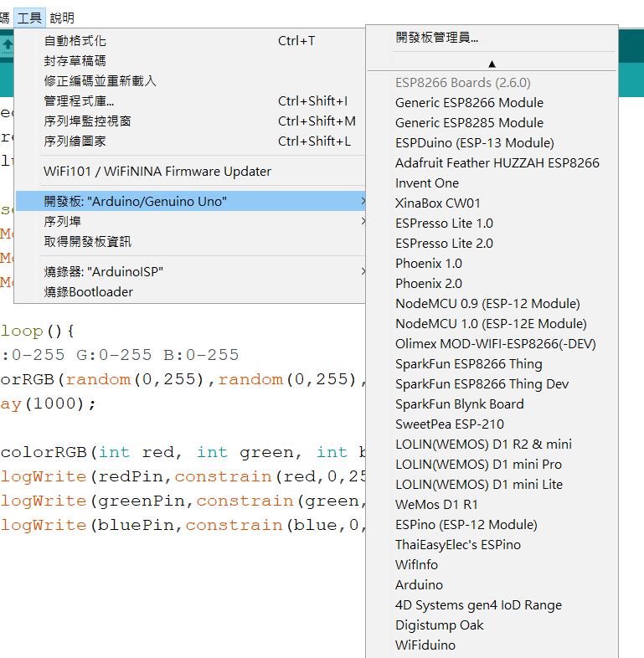Choose Adafruit Feather HUZZAH ESP8266

pos(492,163)
